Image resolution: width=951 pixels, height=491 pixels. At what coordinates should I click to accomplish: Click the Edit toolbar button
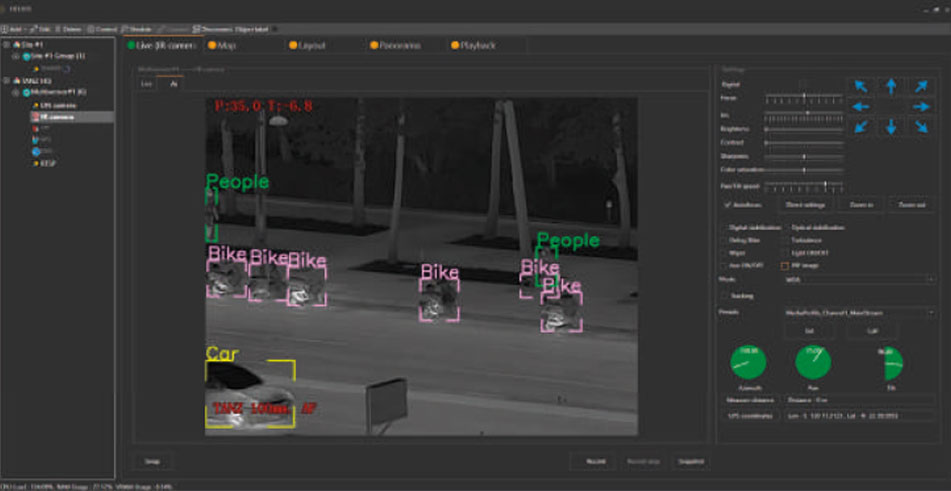coord(41,29)
